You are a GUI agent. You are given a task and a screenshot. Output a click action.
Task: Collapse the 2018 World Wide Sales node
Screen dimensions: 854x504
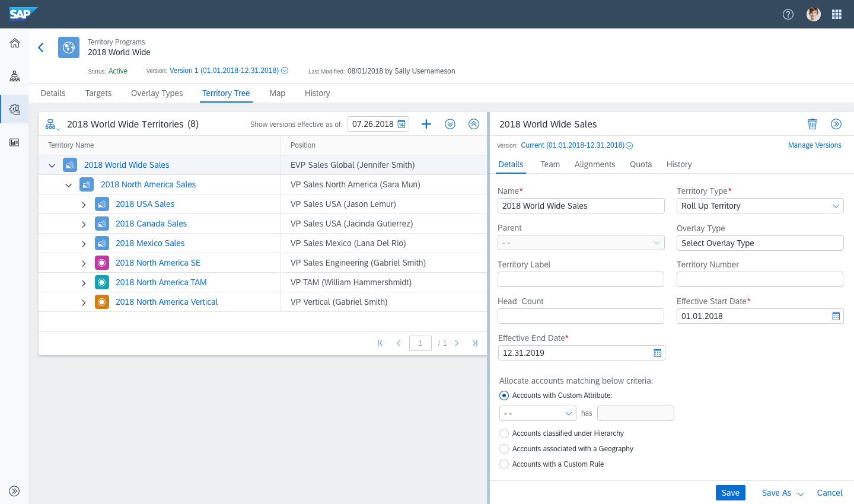pos(52,165)
